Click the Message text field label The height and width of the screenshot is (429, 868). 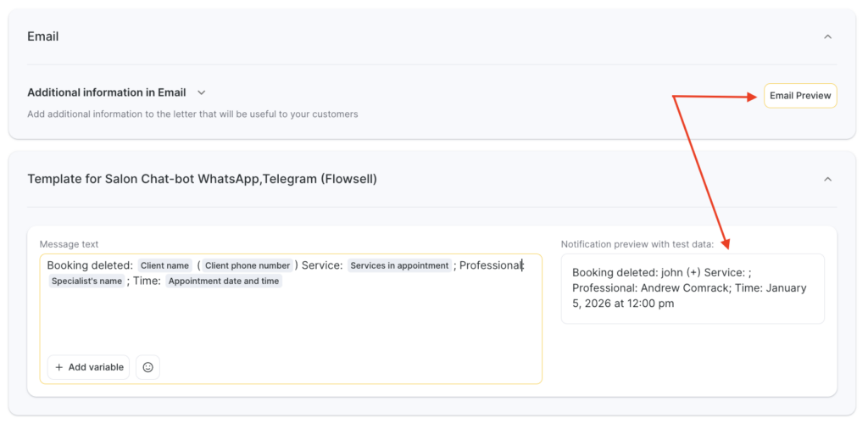click(x=69, y=244)
